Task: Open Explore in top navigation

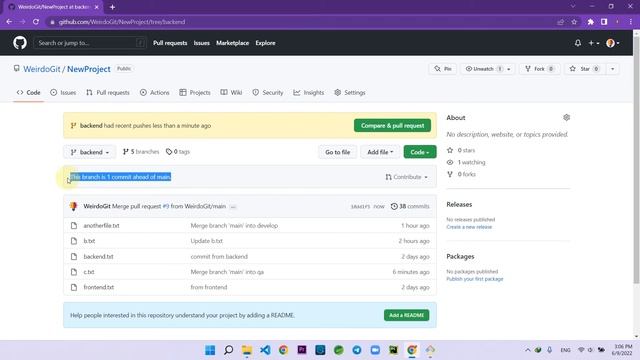Action: pyautogui.click(x=265, y=43)
